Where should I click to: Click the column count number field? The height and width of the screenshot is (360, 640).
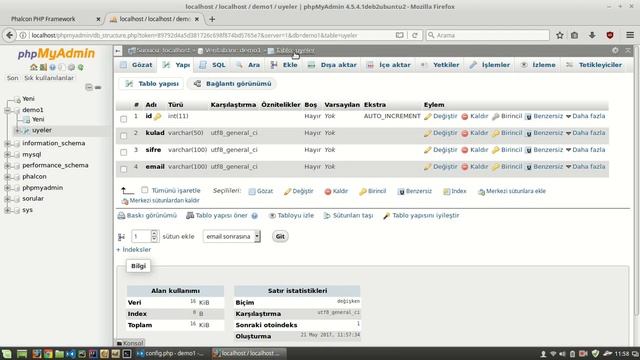144,236
